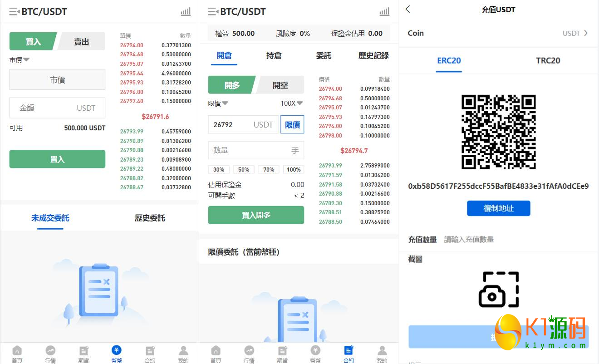Click the deposit address starting with 0xb58D
Viewport: 599px width, 364px height.
point(498,186)
